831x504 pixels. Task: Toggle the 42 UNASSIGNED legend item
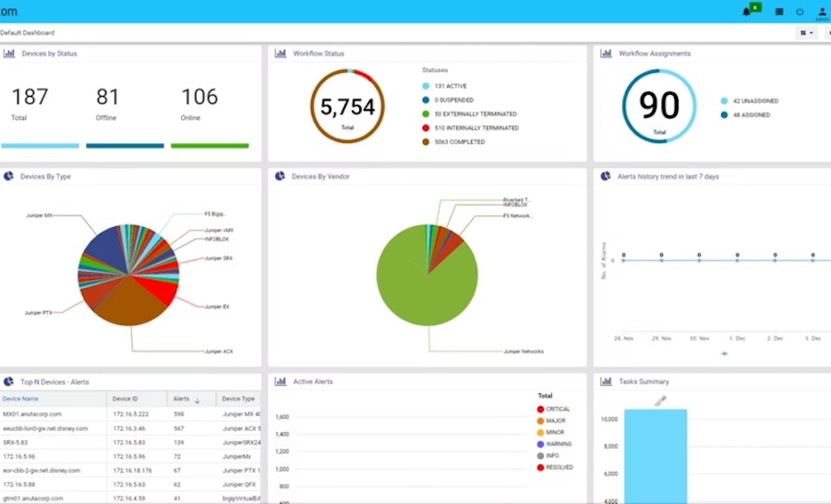[x=748, y=102]
